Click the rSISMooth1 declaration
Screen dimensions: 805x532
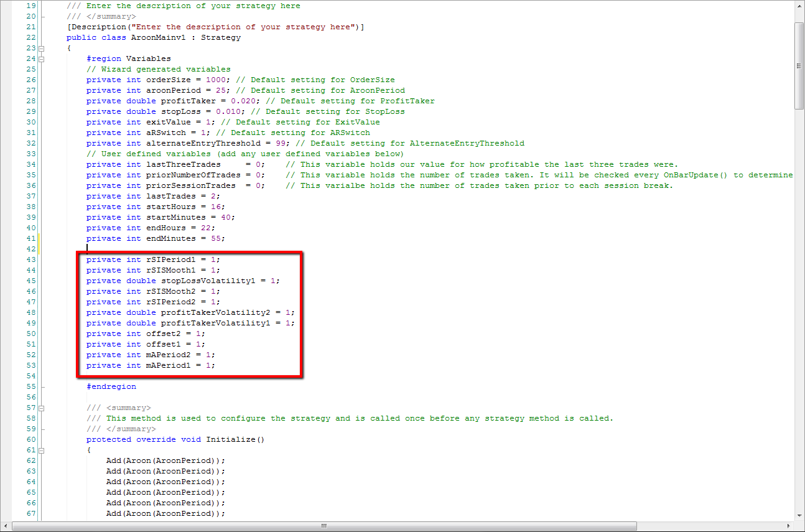pyautogui.click(x=153, y=270)
